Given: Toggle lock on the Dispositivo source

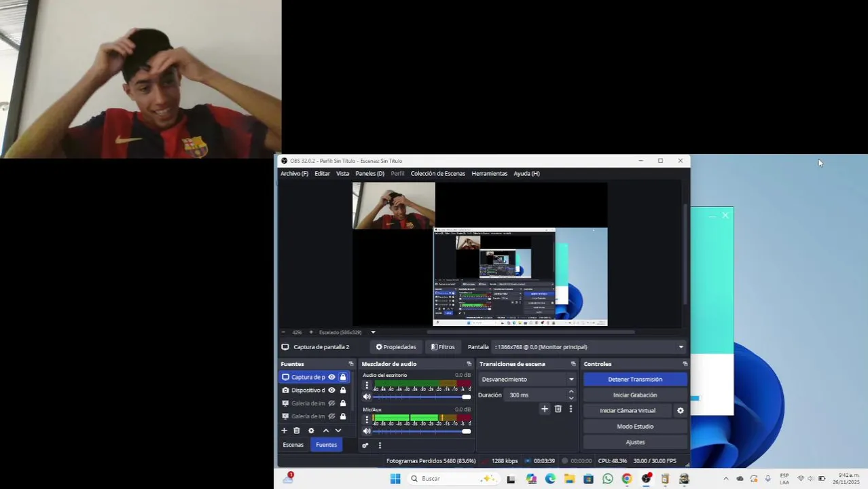Looking at the screenshot, I should [343, 390].
